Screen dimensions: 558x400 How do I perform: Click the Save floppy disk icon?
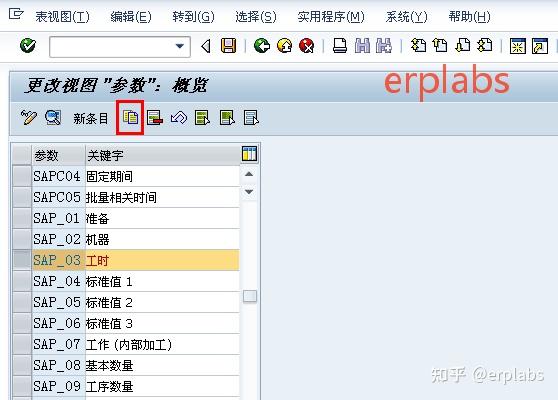[228, 46]
